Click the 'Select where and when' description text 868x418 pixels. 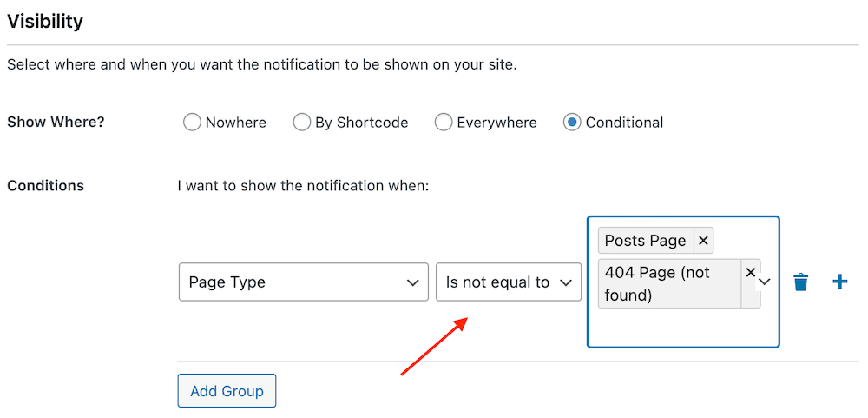coord(262,65)
